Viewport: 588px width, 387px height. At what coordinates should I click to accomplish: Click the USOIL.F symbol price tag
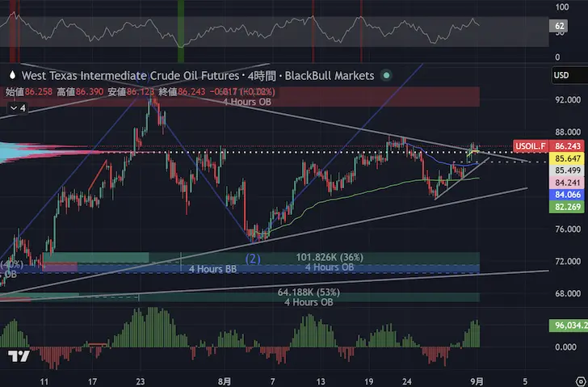[x=530, y=146]
